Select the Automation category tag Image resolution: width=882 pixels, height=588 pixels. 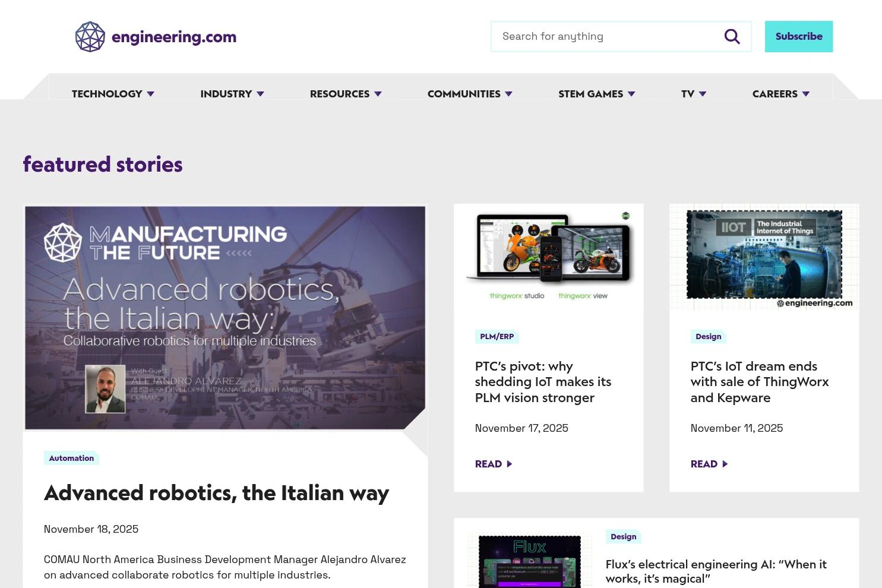(71, 458)
